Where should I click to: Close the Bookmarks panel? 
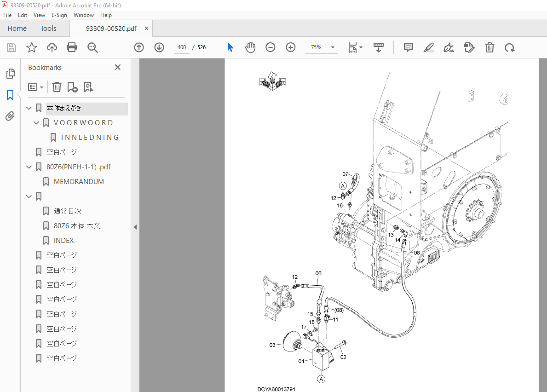[118, 67]
